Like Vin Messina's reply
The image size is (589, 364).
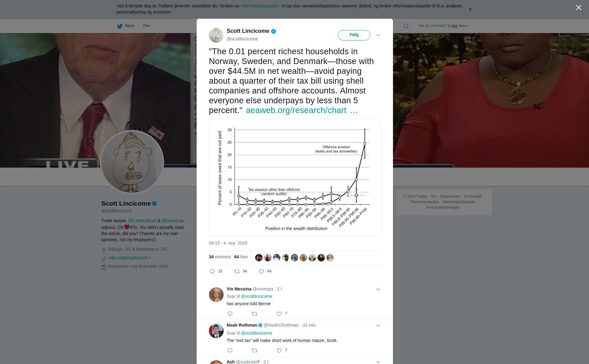[279, 314]
